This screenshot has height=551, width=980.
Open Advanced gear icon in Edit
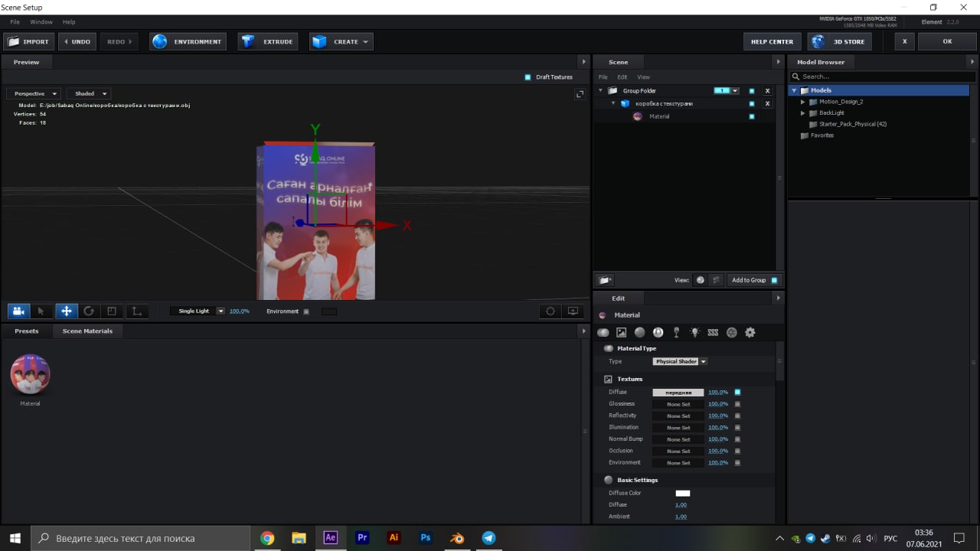tap(750, 332)
